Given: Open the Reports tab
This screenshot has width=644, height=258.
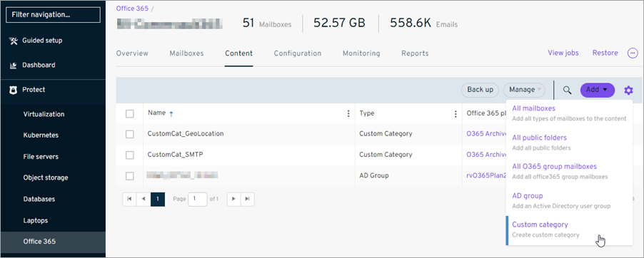Looking at the screenshot, I should pyautogui.click(x=415, y=53).
